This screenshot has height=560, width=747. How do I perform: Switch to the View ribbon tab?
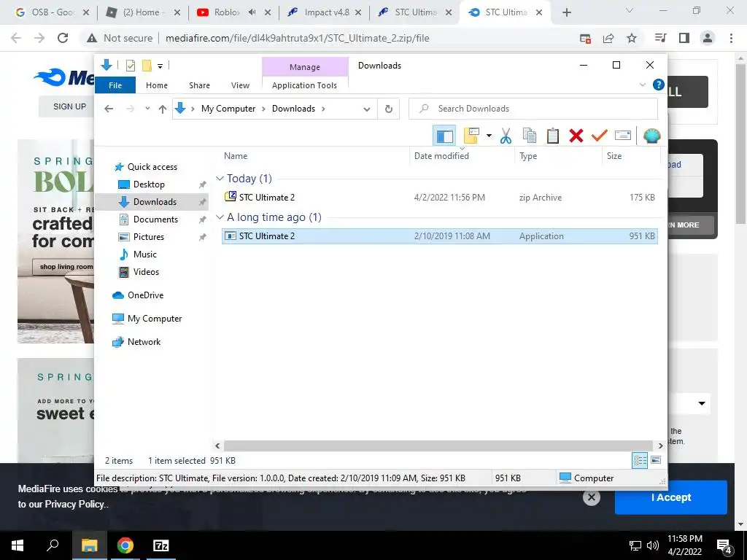240,85
